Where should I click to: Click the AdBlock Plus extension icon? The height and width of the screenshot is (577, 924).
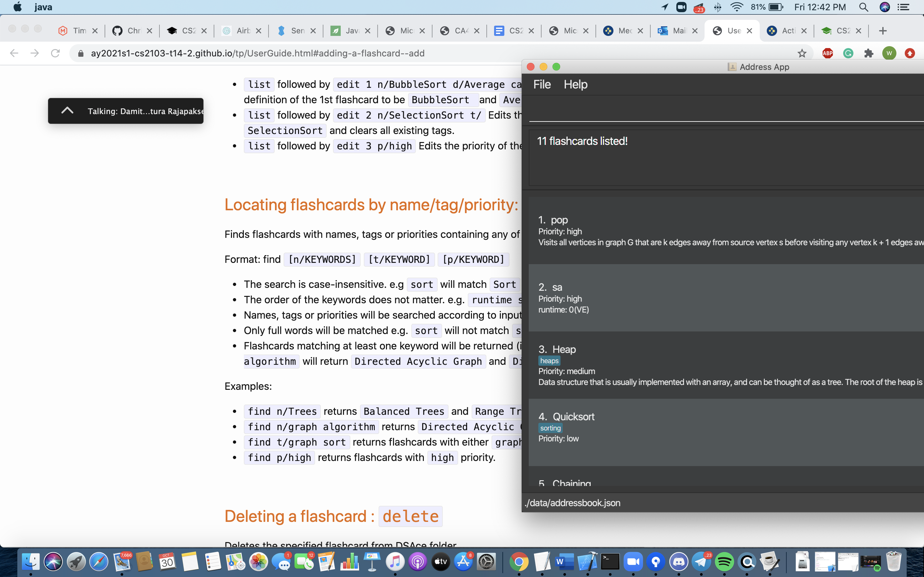point(827,54)
